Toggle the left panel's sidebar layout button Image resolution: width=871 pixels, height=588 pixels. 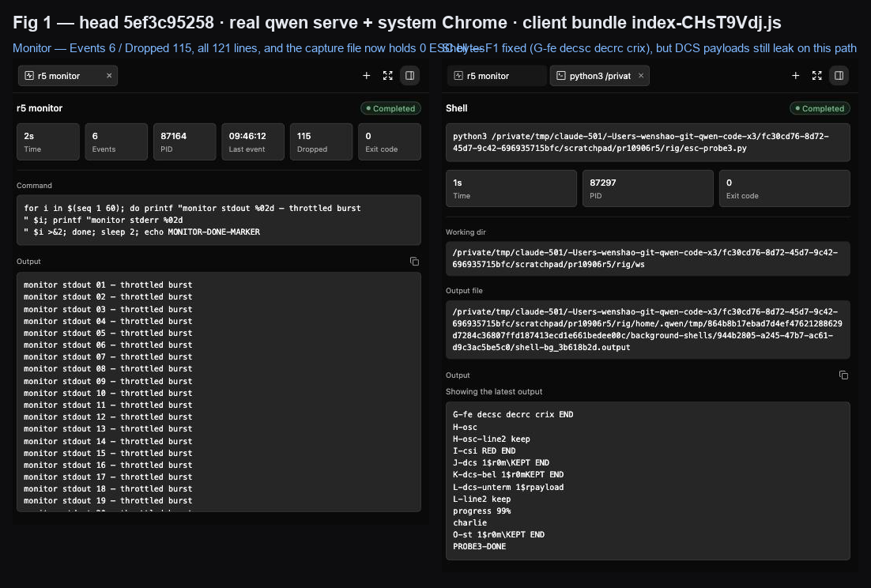(x=409, y=76)
